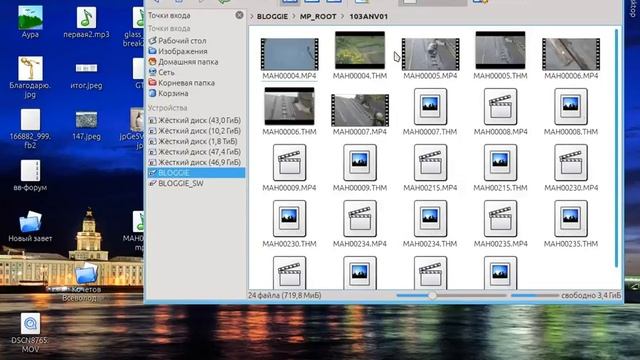
Task: Close the Точки входа panel
Action: pyautogui.click(x=240, y=15)
